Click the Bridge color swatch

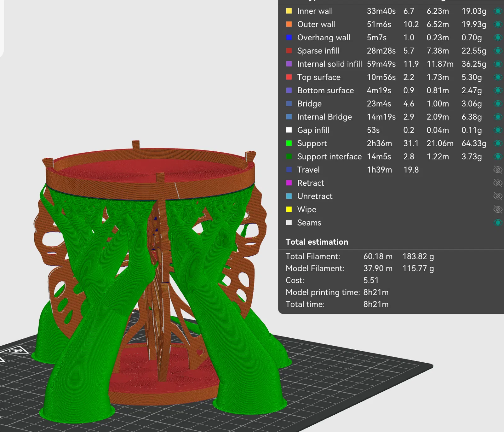(289, 104)
